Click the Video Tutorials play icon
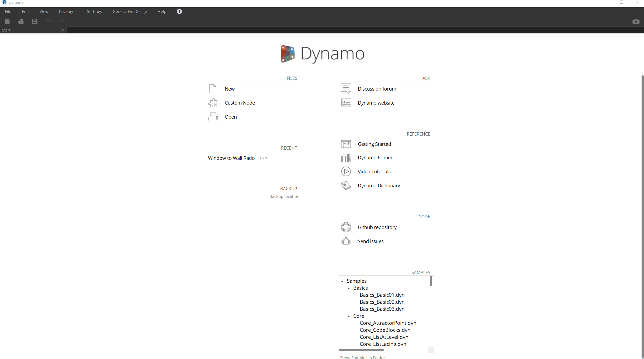This screenshot has width=644, height=359. [346, 171]
